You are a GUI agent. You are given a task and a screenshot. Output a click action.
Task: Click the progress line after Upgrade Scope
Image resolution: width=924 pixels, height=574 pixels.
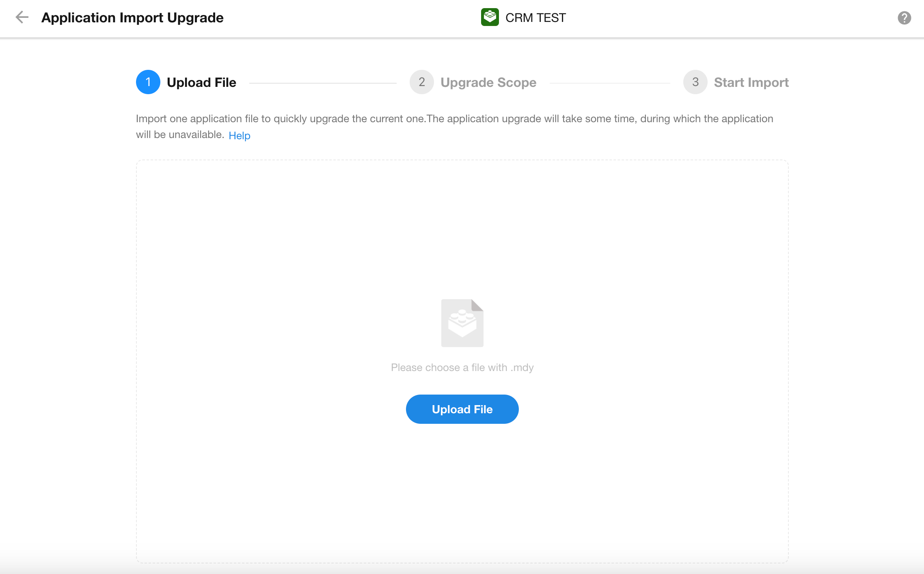coord(609,83)
